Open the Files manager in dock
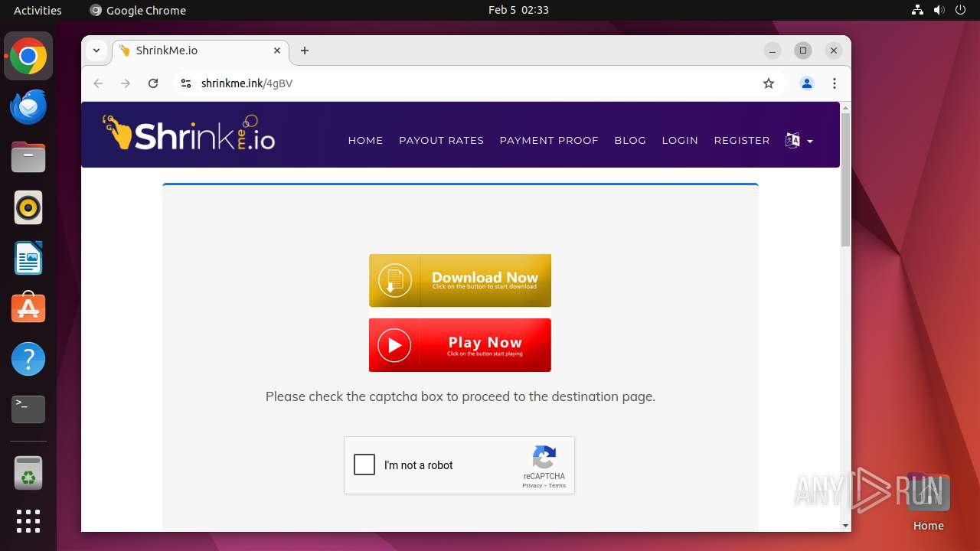This screenshot has width=980, height=551. (28, 158)
